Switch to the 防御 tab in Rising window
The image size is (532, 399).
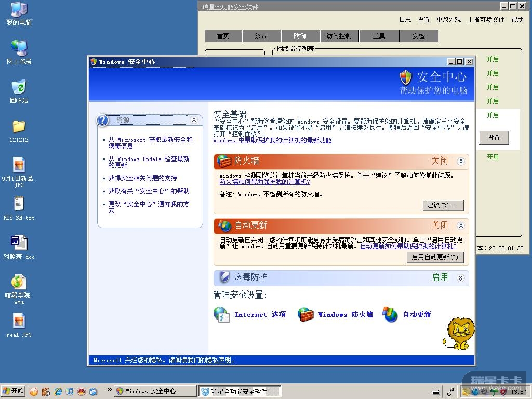pyautogui.click(x=300, y=36)
